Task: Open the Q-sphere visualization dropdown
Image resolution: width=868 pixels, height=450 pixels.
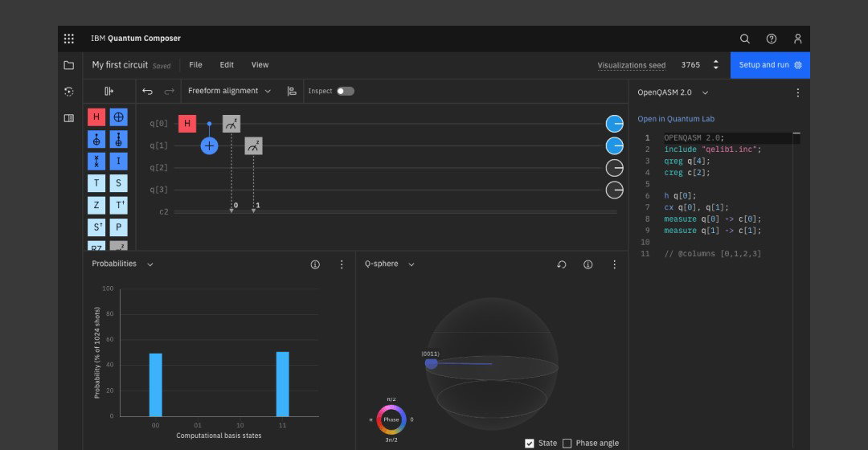Action: (x=390, y=264)
